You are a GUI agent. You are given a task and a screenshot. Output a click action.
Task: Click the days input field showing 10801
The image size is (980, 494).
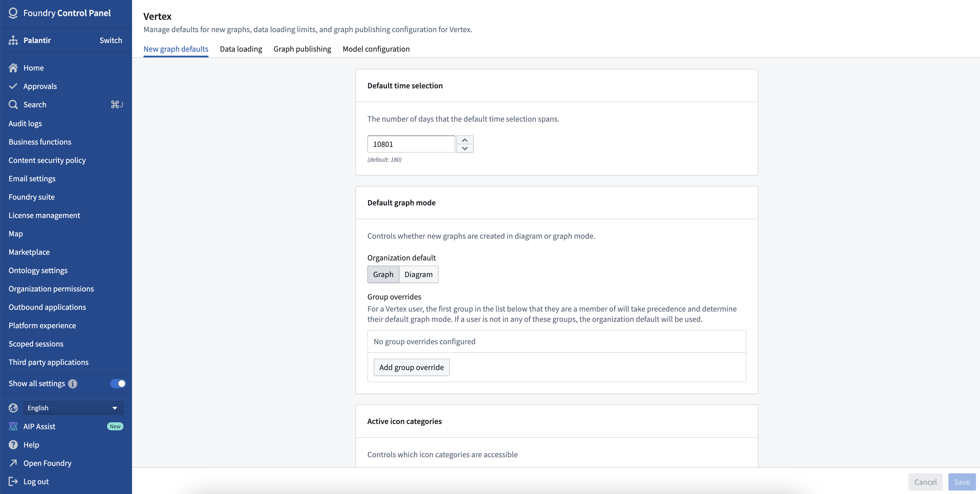411,144
